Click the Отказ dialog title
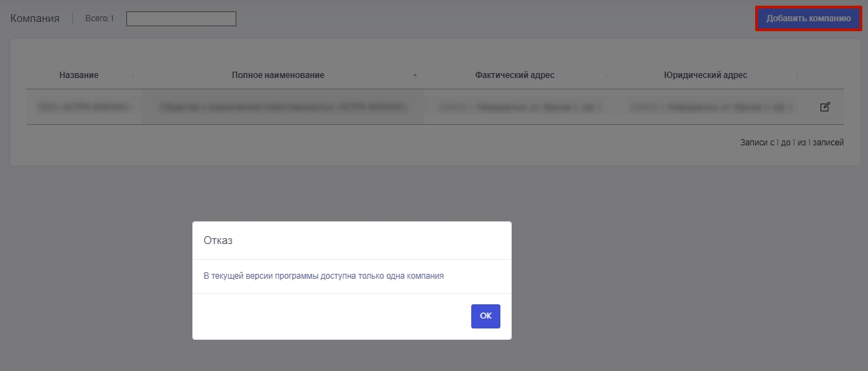Image resolution: width=868 pixels, height=371 pixels. (x=218, y=240)
